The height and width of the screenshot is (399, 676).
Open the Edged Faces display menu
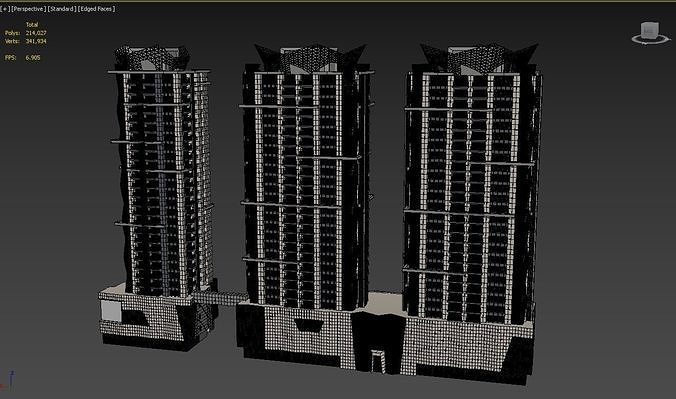pos(97,9)
